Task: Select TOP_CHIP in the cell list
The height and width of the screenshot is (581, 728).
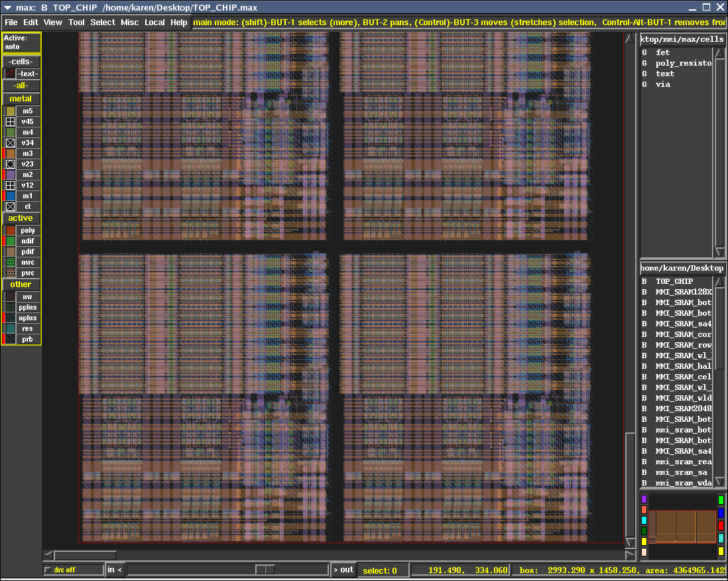Action: click(674, 281)
